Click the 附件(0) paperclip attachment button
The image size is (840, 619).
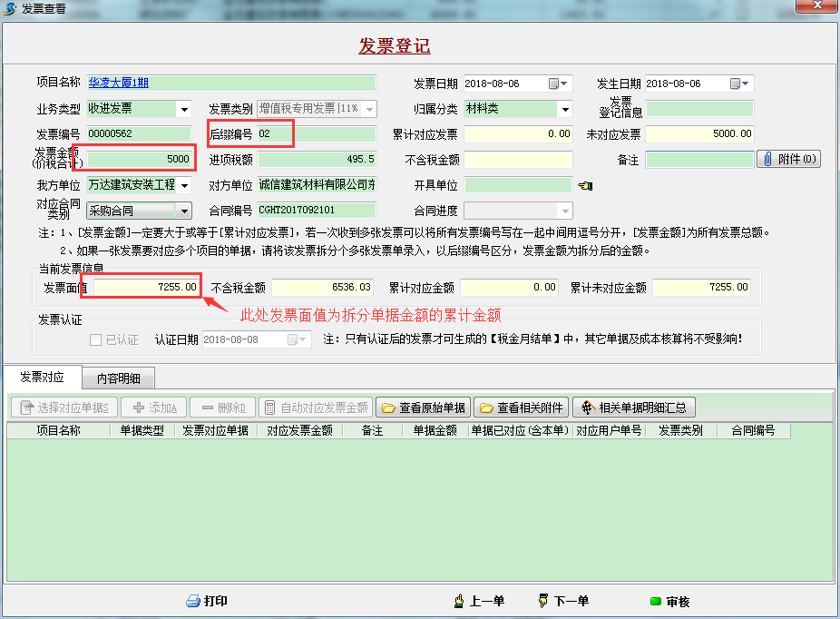tap(787, 159)
